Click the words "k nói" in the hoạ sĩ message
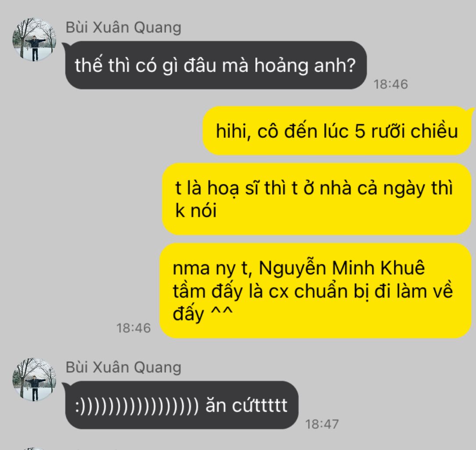The width and height of the screenshot is (476, 450). 196,210
